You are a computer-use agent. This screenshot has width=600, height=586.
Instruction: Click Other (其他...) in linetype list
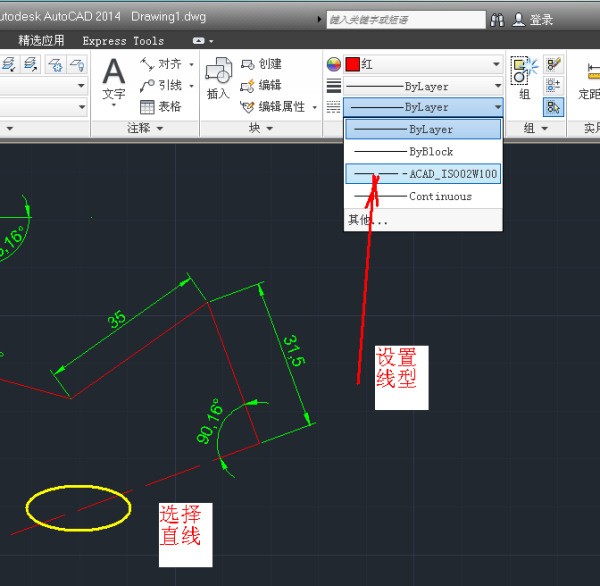coord(367,220)
